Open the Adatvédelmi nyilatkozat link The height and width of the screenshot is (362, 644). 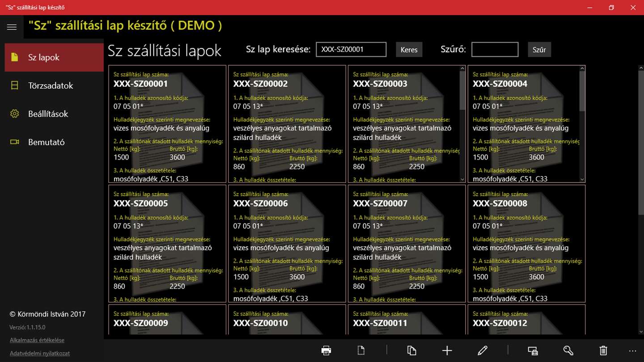40,353
